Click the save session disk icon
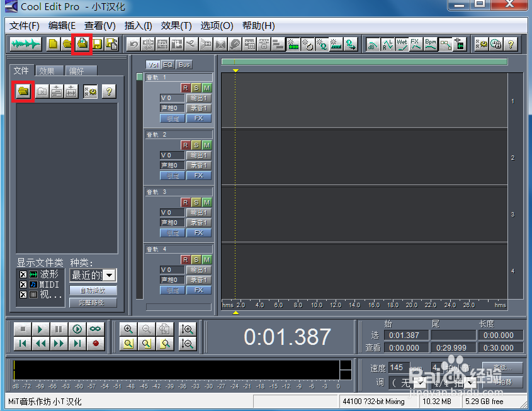Screen dimensions: 532x411 click(x=97, y=44)
